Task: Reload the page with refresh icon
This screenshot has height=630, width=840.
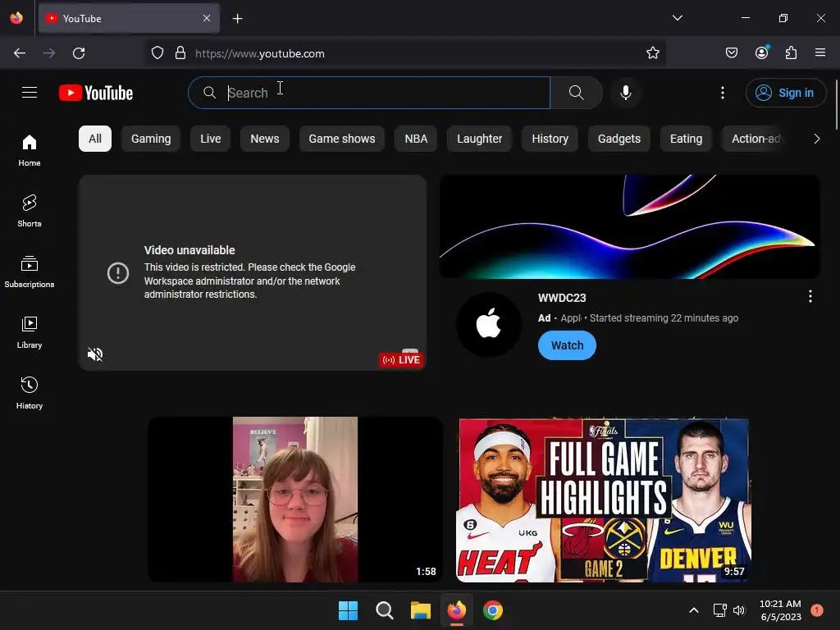Action: pos(79,53)
